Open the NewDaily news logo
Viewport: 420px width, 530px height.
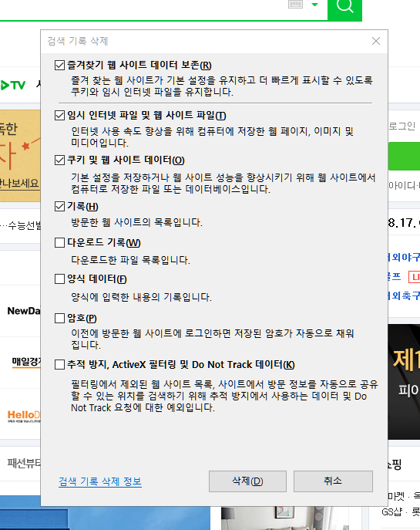(x=24, y=311)
